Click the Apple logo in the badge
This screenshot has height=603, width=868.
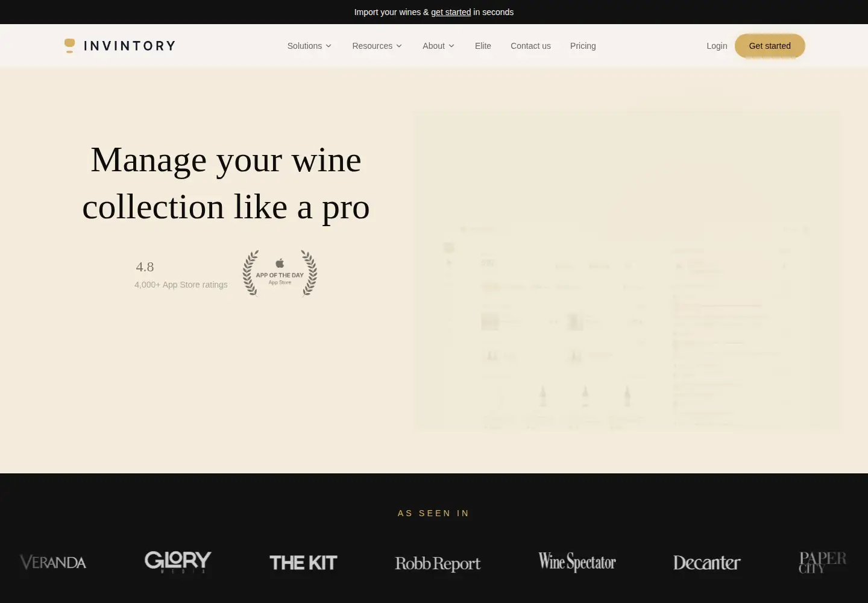coord(280,263)
